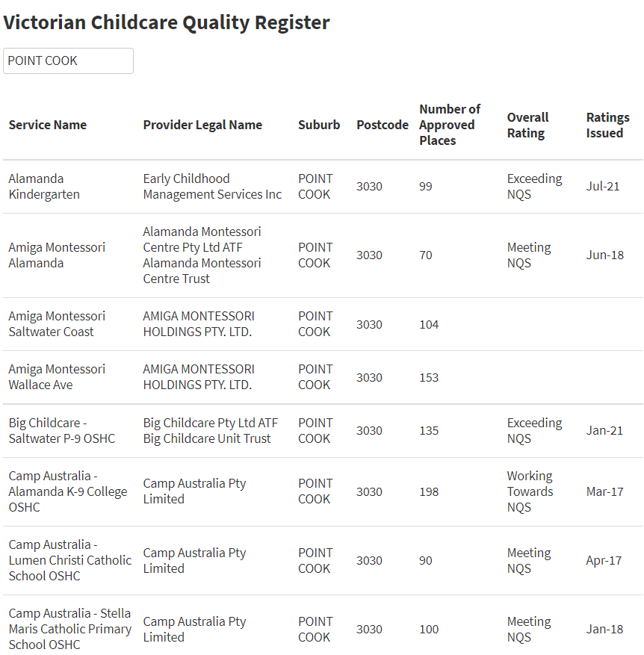Image resolution: width=644 pixels, height=655 pixels.
Task: Click the Ratings Issued column header
Action: click(607, 125)
